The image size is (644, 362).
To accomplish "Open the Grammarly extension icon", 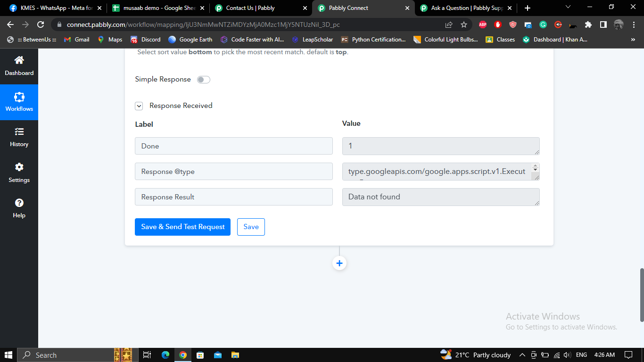I will point(543,25).
